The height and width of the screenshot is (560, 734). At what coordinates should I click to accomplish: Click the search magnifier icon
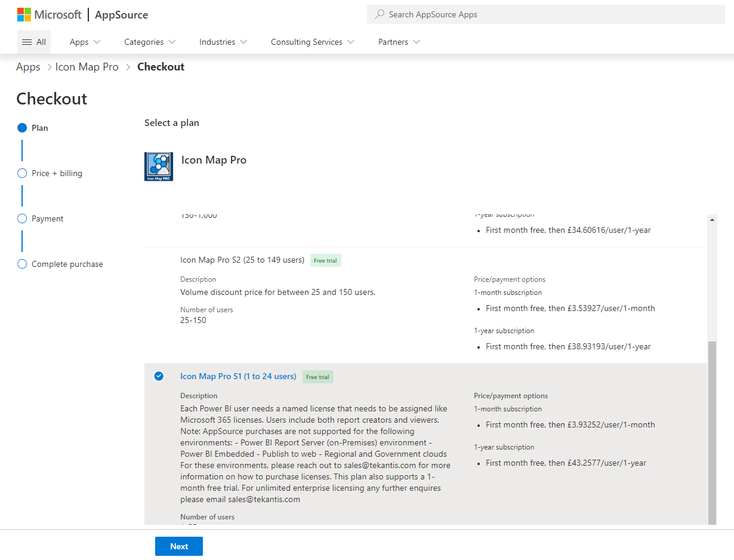click(x=380, y=14)
